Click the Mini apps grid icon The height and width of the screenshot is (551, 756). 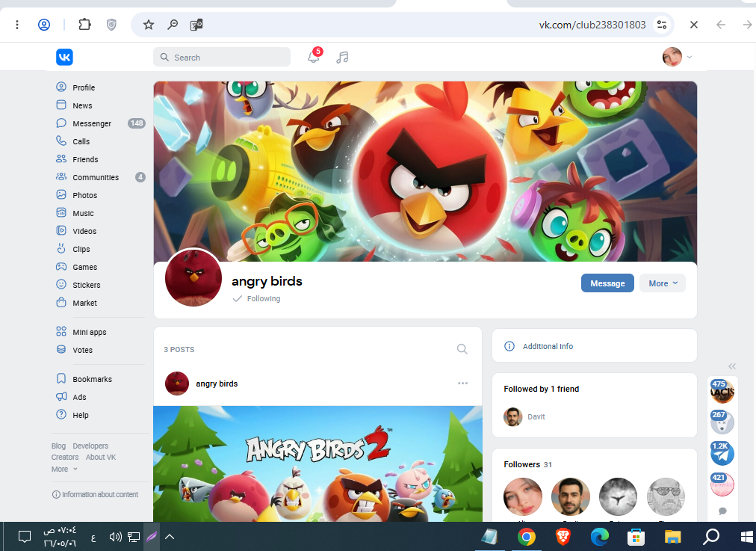pos(61,331)
